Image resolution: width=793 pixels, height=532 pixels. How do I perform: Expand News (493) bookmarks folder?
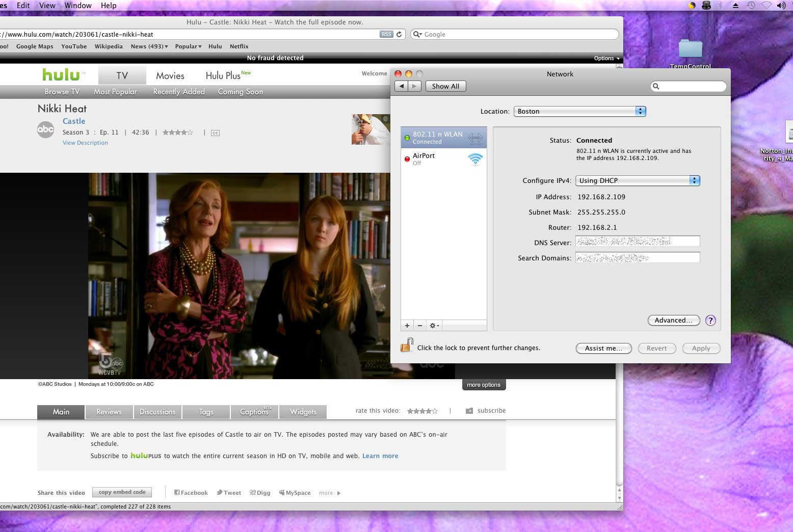pyautogui.click(x=149, y=46)
